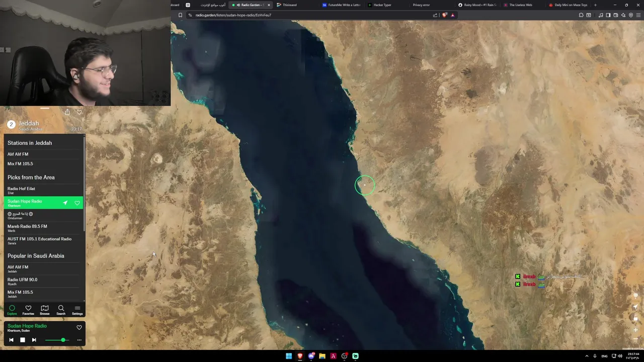
Task: Open the Search tab
Action: click(61, 310)
